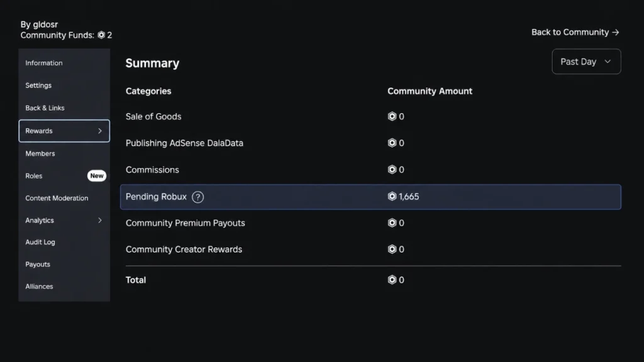The image size is (644, 362).
Task: Click the Back to Community link
Action: click(x=575, y=32)
